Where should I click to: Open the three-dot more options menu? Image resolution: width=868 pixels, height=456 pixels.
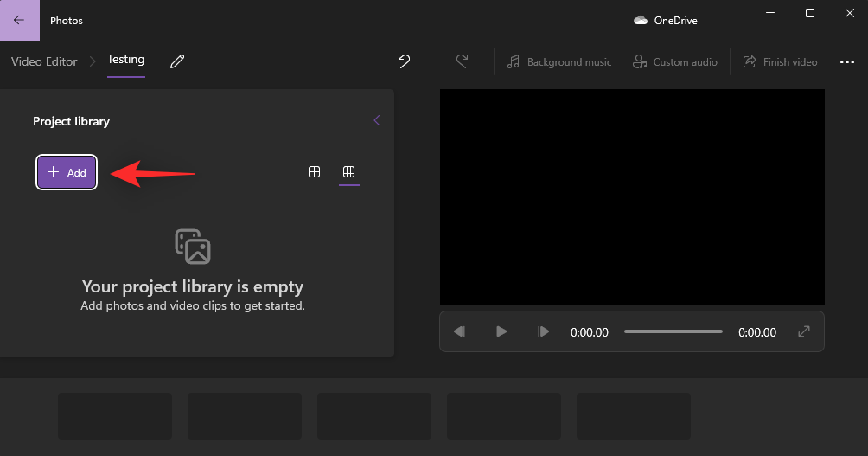847,62
